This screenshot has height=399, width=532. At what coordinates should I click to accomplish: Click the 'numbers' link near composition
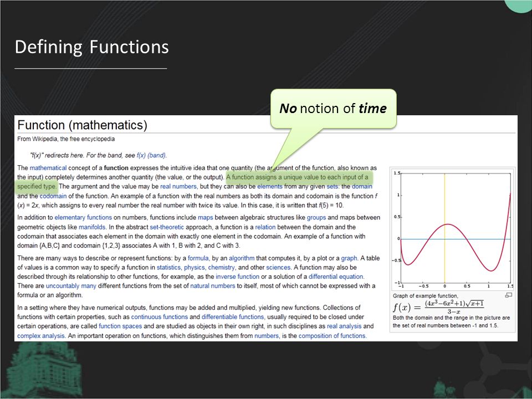(267, 336)
